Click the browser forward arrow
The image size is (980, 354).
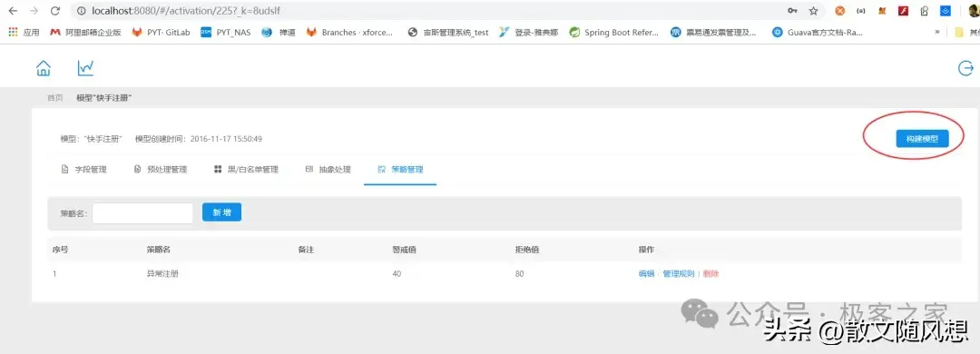34,11
